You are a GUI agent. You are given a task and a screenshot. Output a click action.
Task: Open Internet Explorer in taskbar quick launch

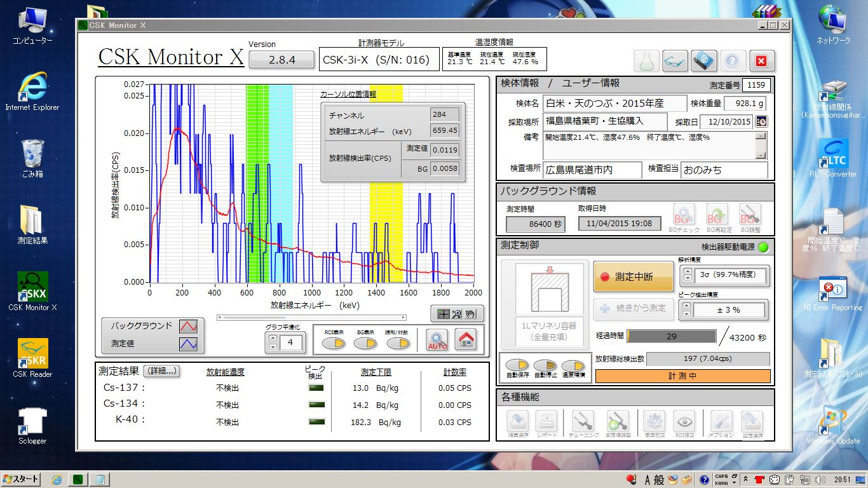(x=57, y=480)
